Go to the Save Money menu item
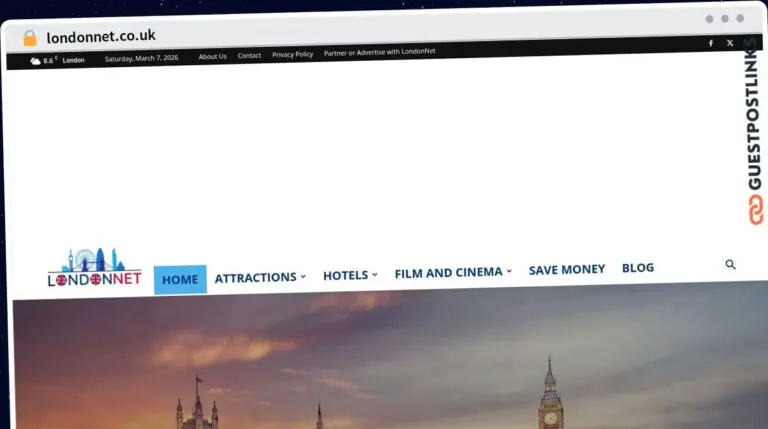The image size is (768, 429). point(567,269)
